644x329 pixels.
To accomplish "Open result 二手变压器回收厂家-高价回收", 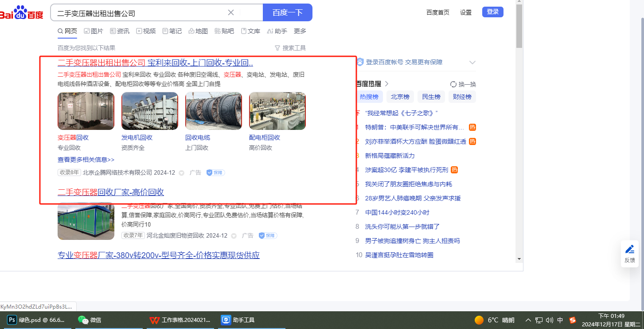I will [111, 192].
